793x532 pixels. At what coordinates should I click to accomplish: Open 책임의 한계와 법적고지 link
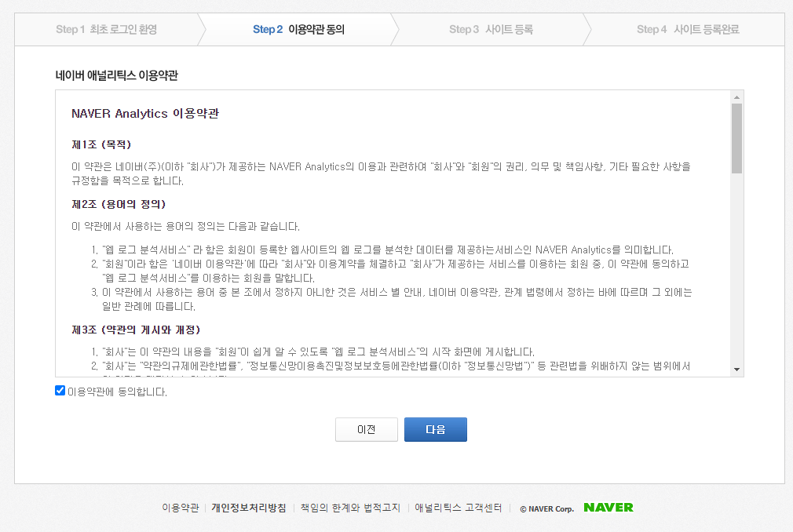[350, 508]
